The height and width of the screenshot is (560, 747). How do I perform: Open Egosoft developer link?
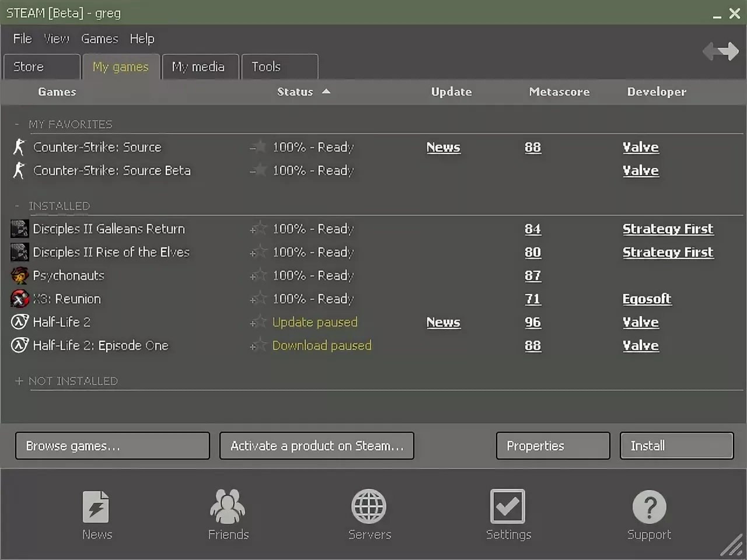(x=647, y=299)
